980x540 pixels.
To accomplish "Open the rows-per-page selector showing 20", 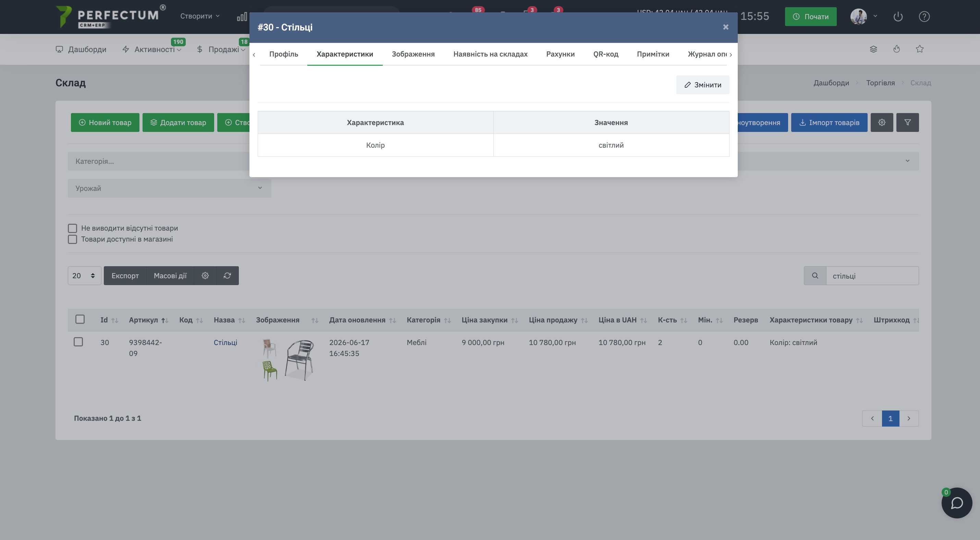I will (84, 276).
